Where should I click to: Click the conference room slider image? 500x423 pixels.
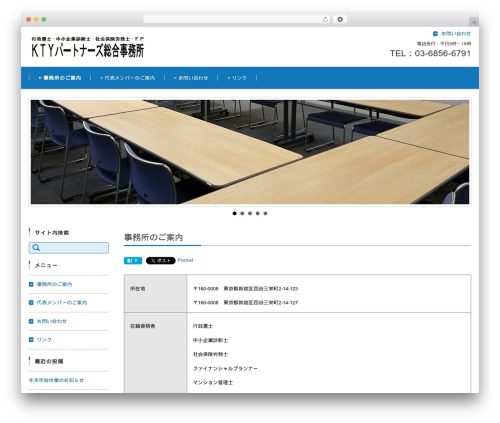pyautogui.click(x=250, y=152)
